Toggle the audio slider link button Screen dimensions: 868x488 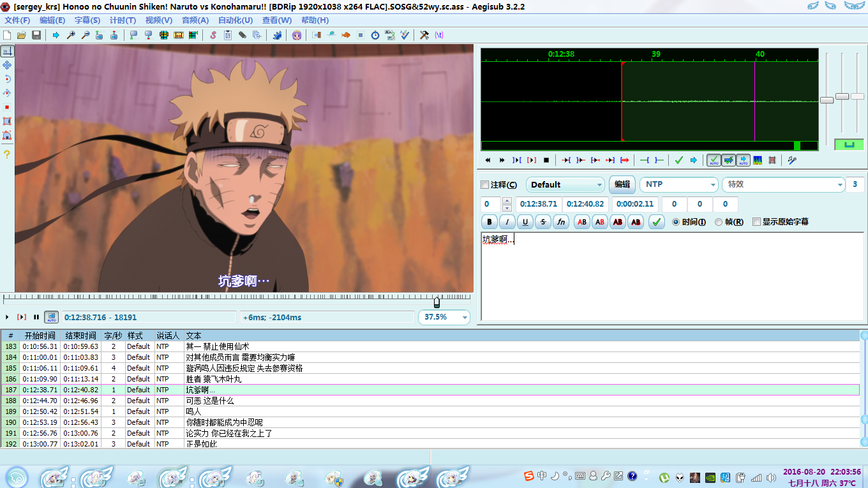849,145
